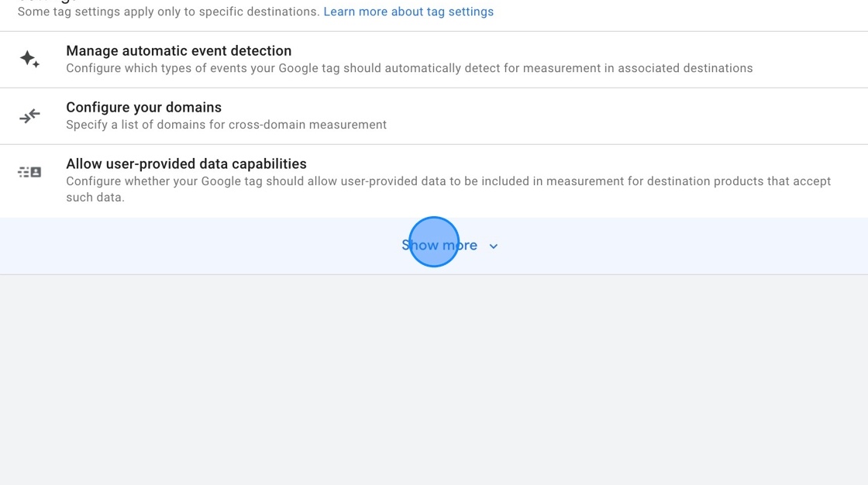Open the Manage automatic event detection entry
The image size is (868, 485).
[179, 50]
